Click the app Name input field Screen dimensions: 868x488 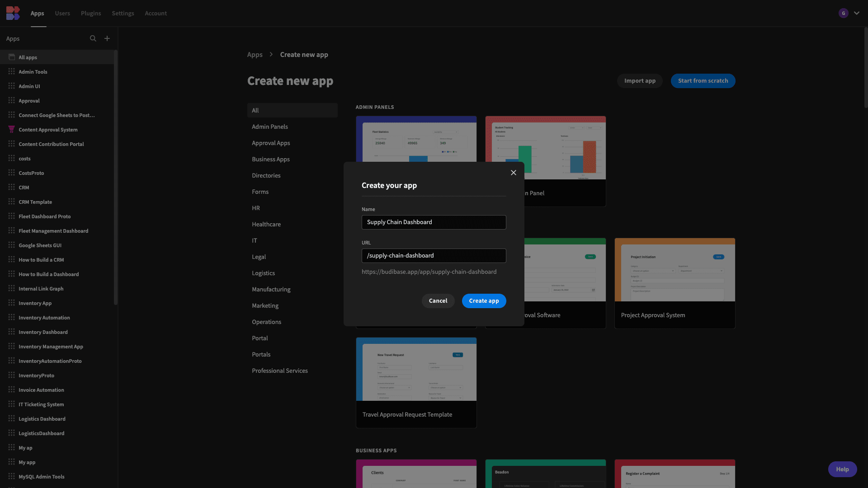tap(434, 222)
